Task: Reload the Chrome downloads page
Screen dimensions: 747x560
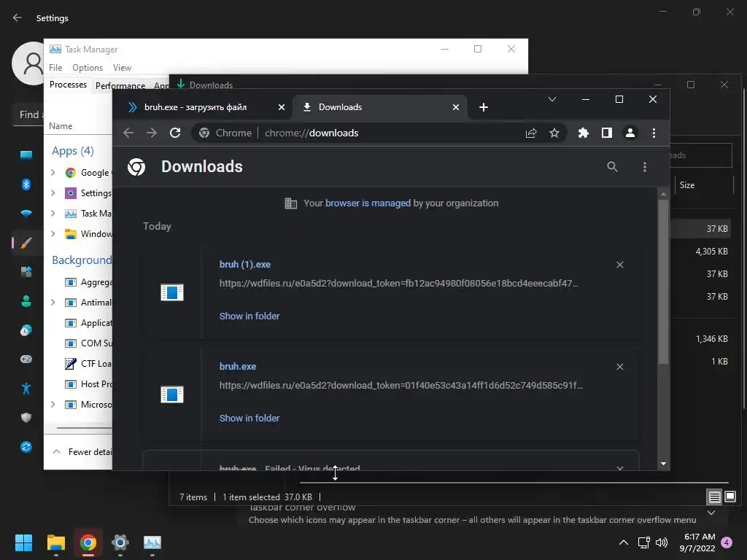Action: tap(175, 133)
